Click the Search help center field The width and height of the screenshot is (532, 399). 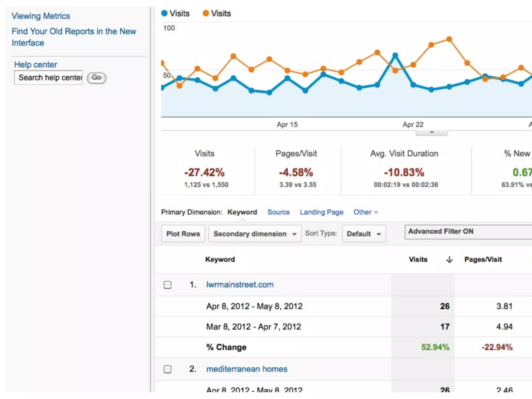pos(49,77)
